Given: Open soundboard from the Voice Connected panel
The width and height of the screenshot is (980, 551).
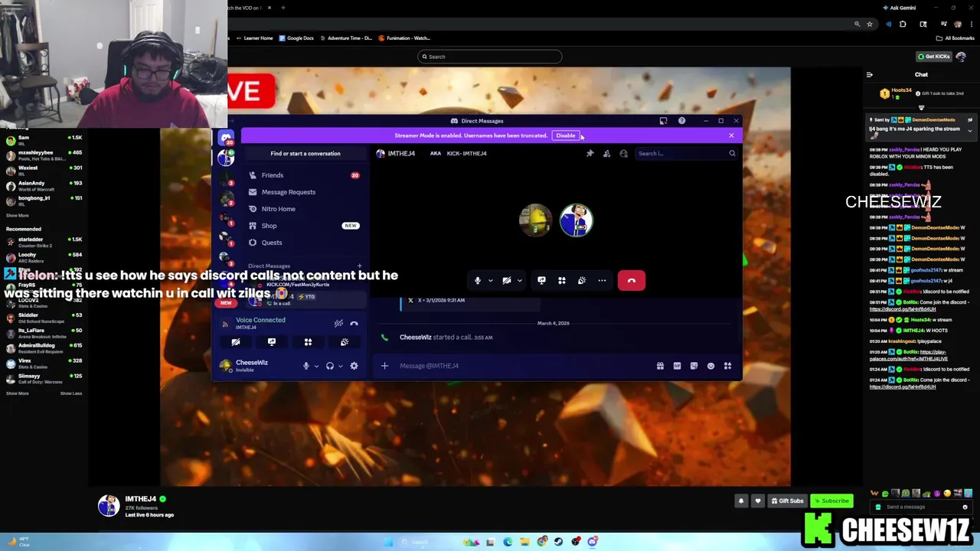Looking at the screenshot, I should click(345, 342).
